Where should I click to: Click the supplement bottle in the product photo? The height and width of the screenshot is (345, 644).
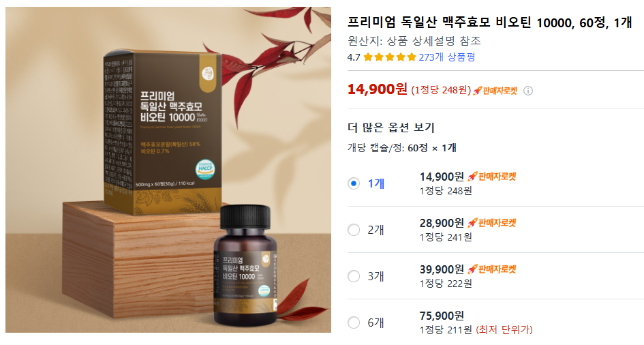pos(245,266)
